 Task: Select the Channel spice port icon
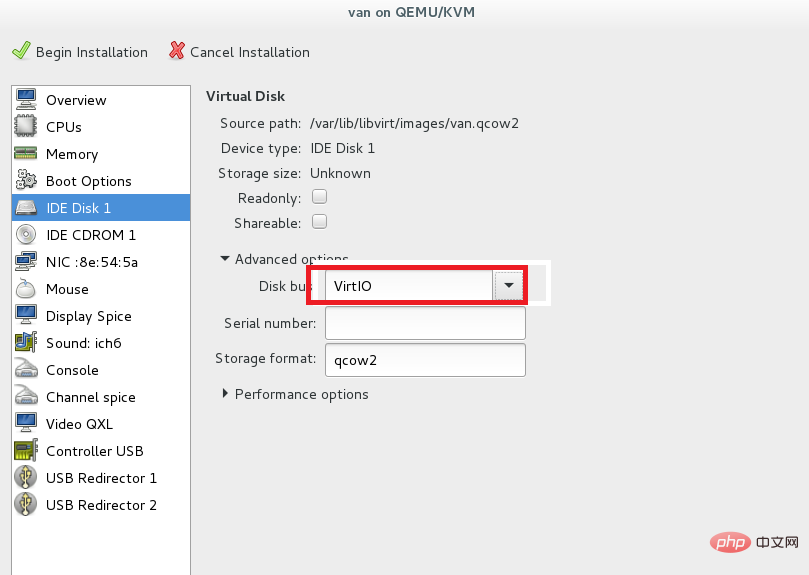pyautogui.click(x=25, y=396)
